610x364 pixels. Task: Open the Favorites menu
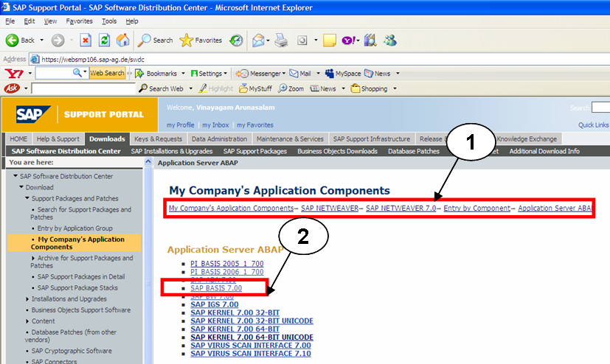pos(79,21)
